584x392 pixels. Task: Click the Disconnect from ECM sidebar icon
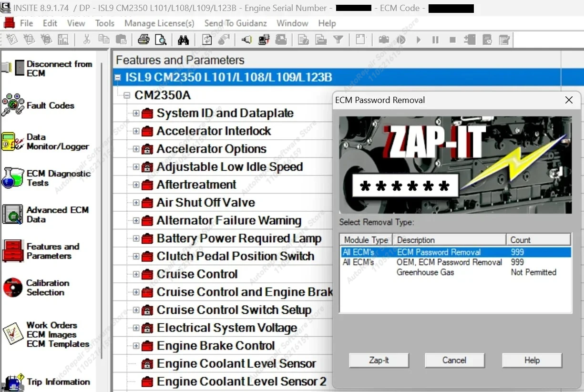(x=13, y=68)
